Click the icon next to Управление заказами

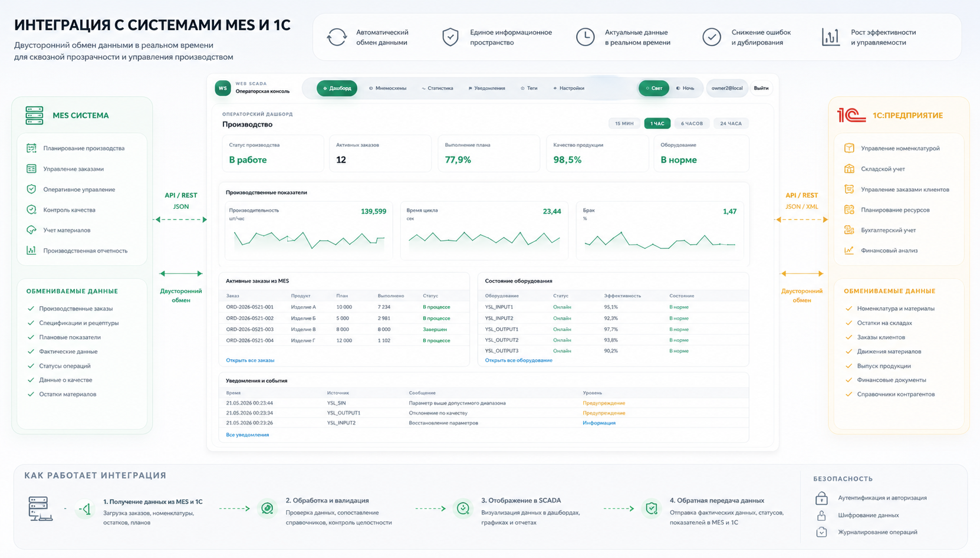[31, 169]
